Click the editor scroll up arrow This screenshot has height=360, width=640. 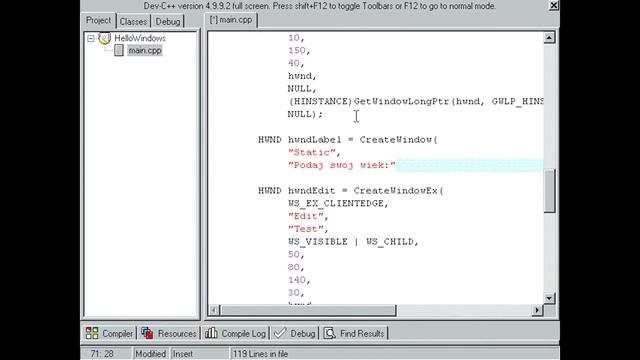point(549,38)
